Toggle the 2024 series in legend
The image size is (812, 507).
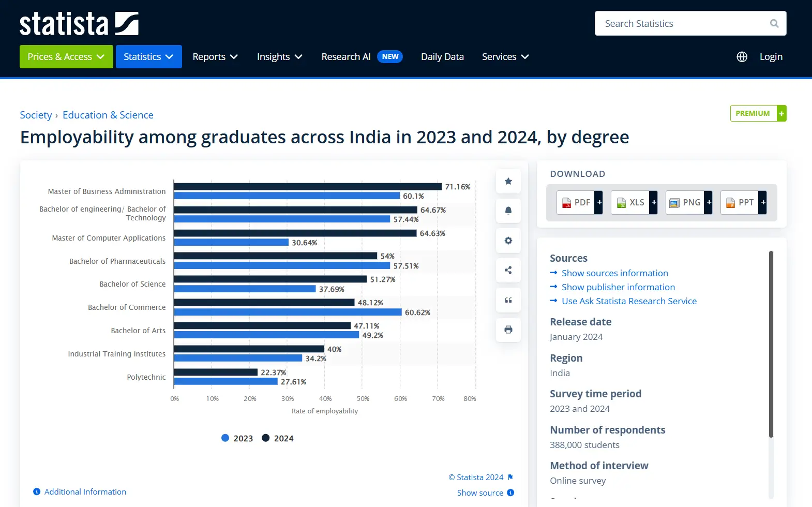[x=278, y=438]
